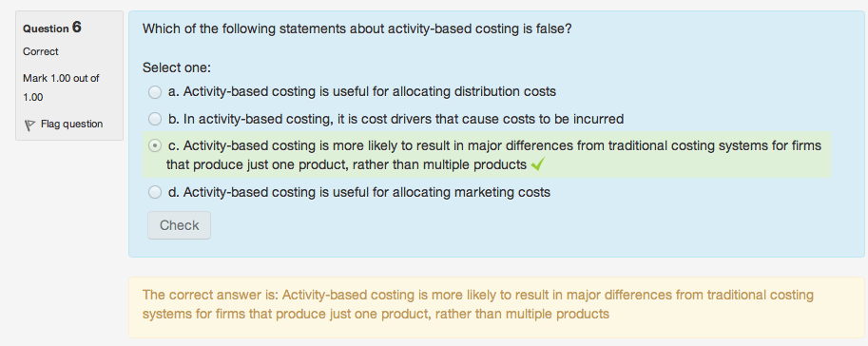Click the Correct status text in sidebar
The height and width of the screenshot is (346, 868).
tap(41, 51)
